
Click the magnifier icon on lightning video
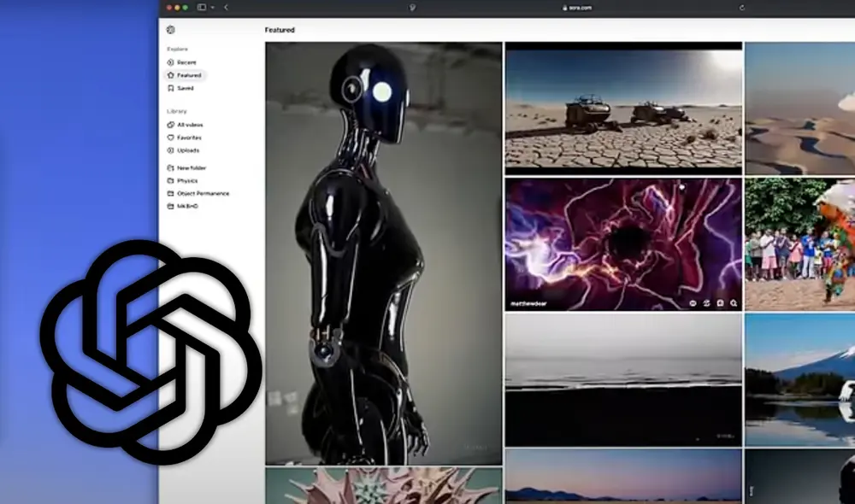click(x=734, y=302)
